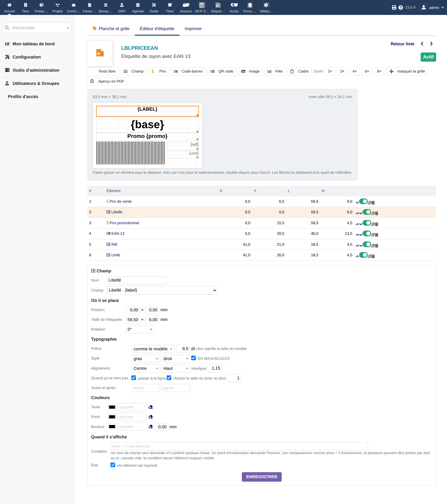The image size is (447, 504).
Task: Erase the Bordure color value
Action: click(151, 427)
